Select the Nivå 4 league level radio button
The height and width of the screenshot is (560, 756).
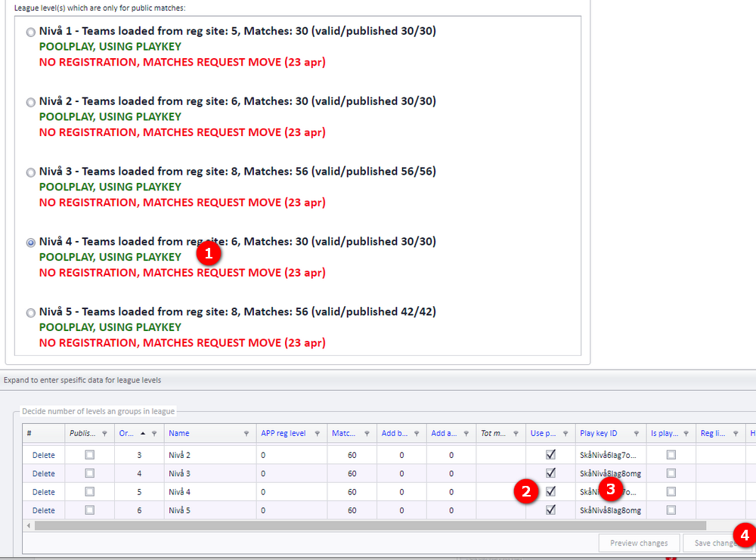click(x=31, y=243)
